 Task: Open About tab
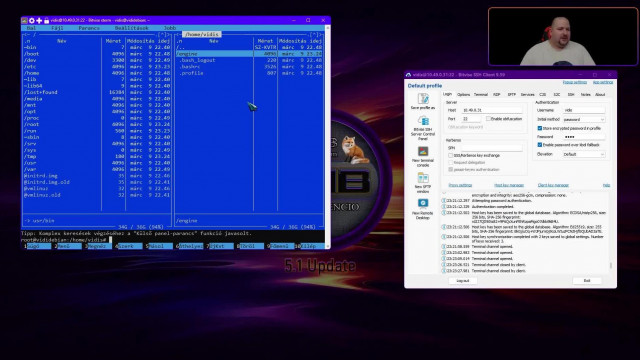[x=600, y=95]
